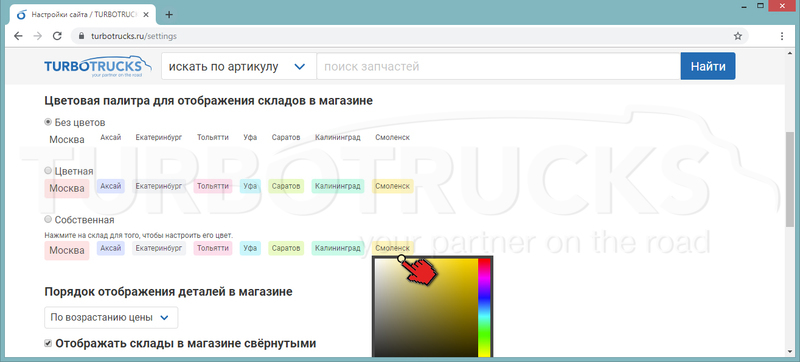Click Смоленск in the Без цветов row
The width and height of the screenshot is (800, 362).
click(x=392, y=138)
